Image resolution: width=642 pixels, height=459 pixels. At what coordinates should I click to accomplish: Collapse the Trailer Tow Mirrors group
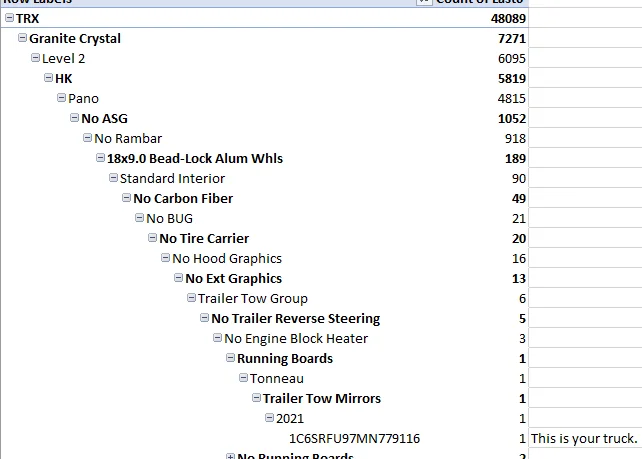pyautogui.click(x=256, y=398)
